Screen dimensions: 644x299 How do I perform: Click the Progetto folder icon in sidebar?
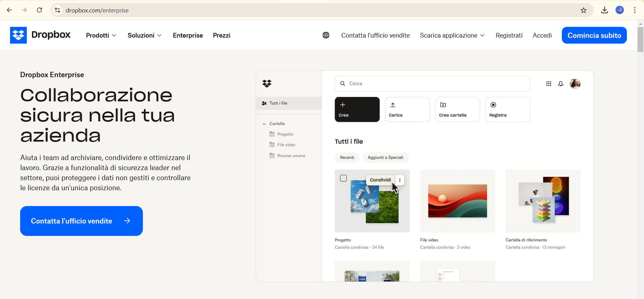coord(272,134)
